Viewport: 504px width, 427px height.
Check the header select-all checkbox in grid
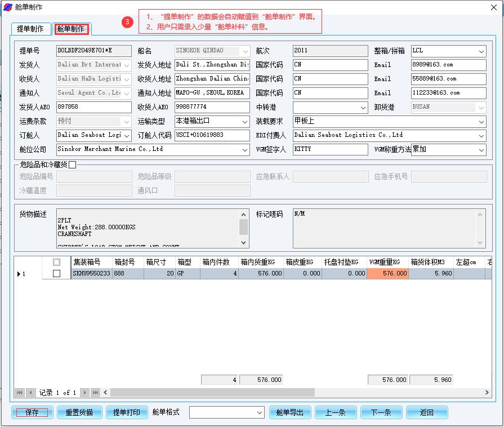[x=56, y=262]
